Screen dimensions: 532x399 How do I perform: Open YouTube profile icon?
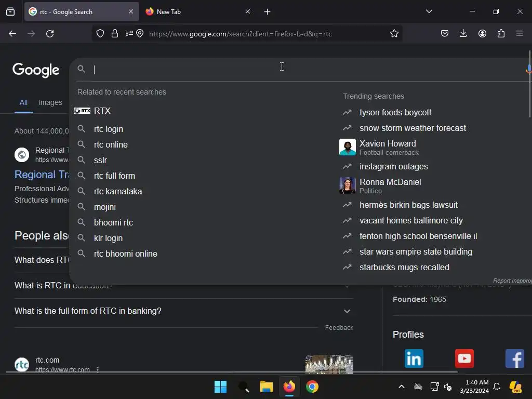[464, 358]
